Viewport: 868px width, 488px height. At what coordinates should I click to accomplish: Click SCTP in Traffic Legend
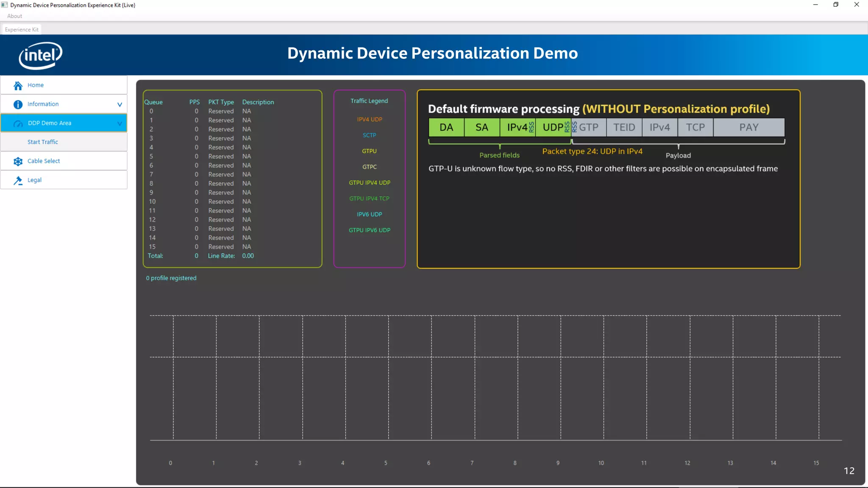(369, 135)
